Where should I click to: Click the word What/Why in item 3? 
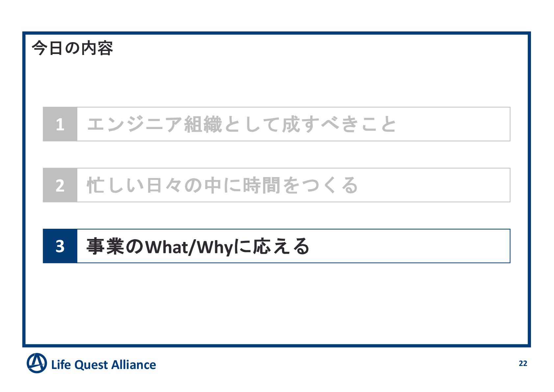pos(189,247)
